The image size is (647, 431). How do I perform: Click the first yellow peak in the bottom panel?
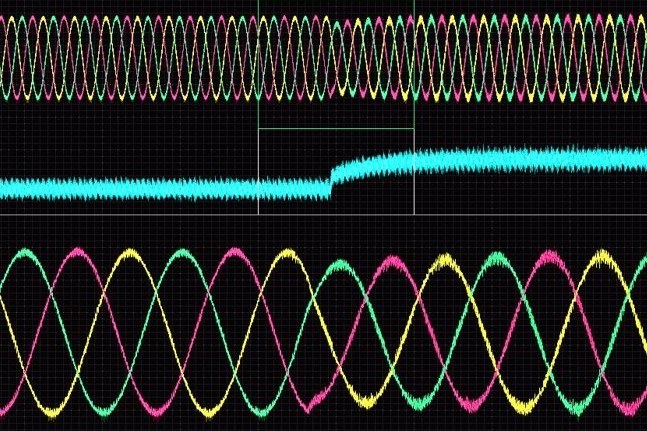tap(131, 255)
